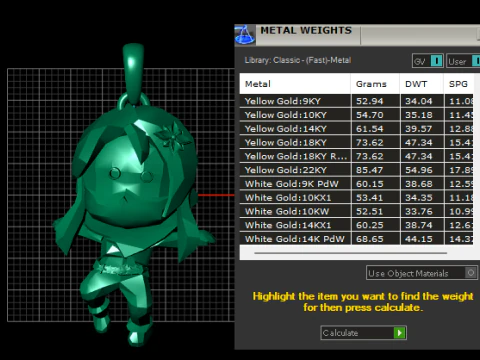
Task: Toggle the GV library switch
Action: pos(436,61)
